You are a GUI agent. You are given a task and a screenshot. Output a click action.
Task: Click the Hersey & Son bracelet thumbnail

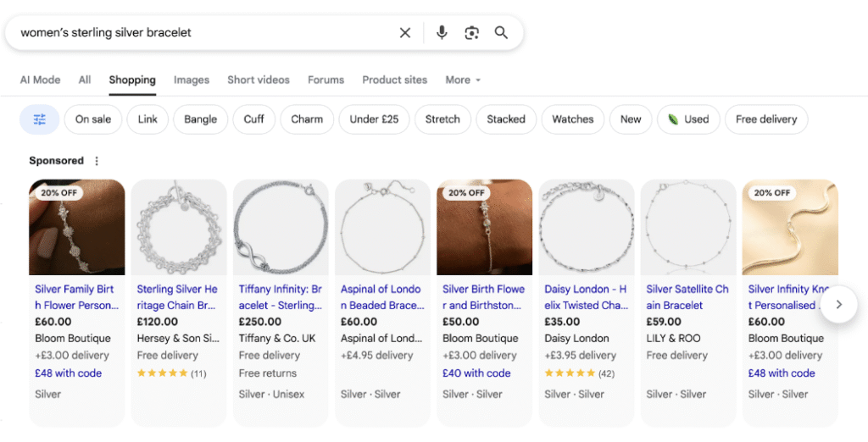(179, 227)
